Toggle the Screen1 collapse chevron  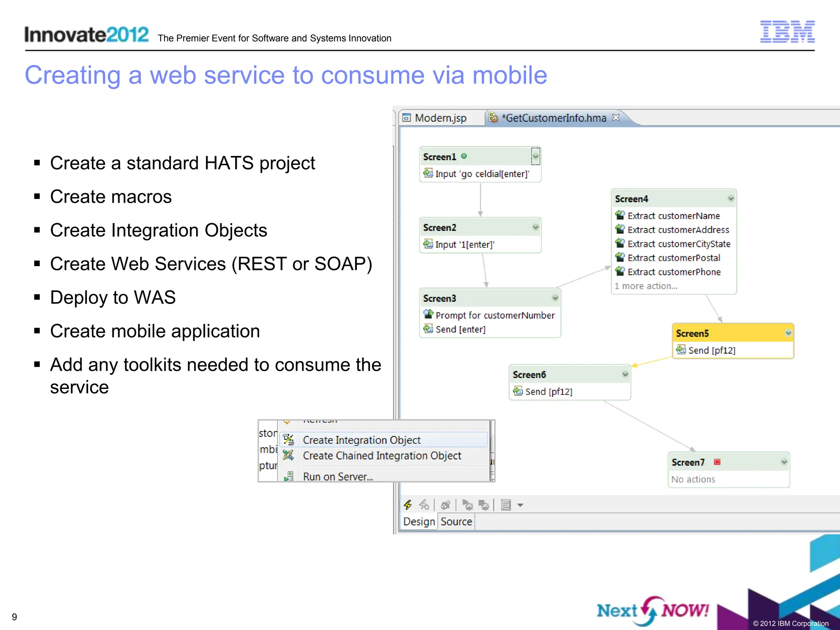pyautogui.click(x=535, y=156)
